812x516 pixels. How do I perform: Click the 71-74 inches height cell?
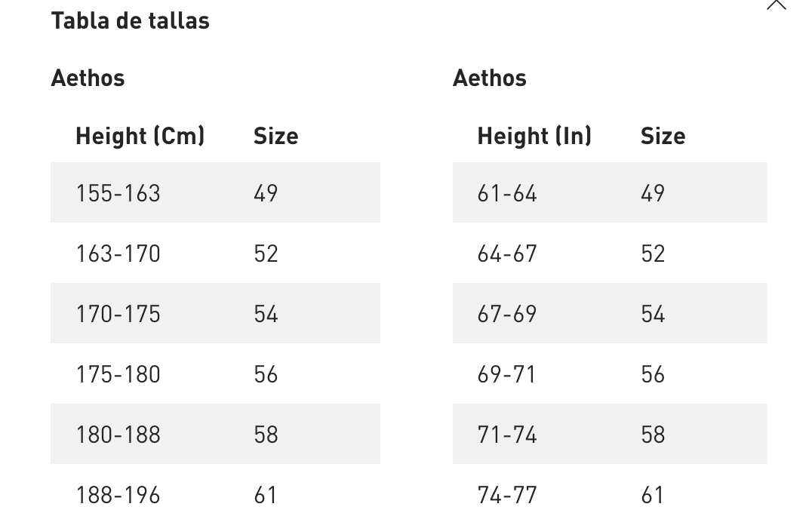pyautogui.click(x=507, y=435)
